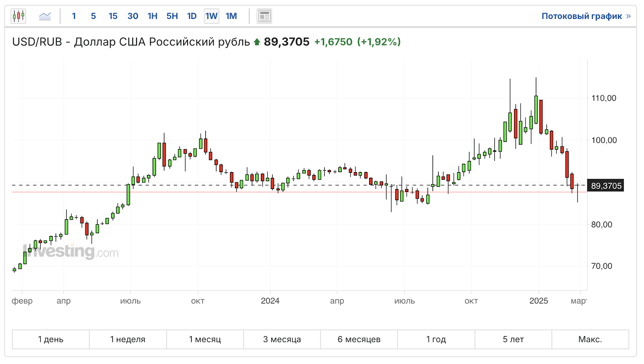Set the 30-minute interval
The width and height of the screenshot is (644, 364).
[133, 16]
